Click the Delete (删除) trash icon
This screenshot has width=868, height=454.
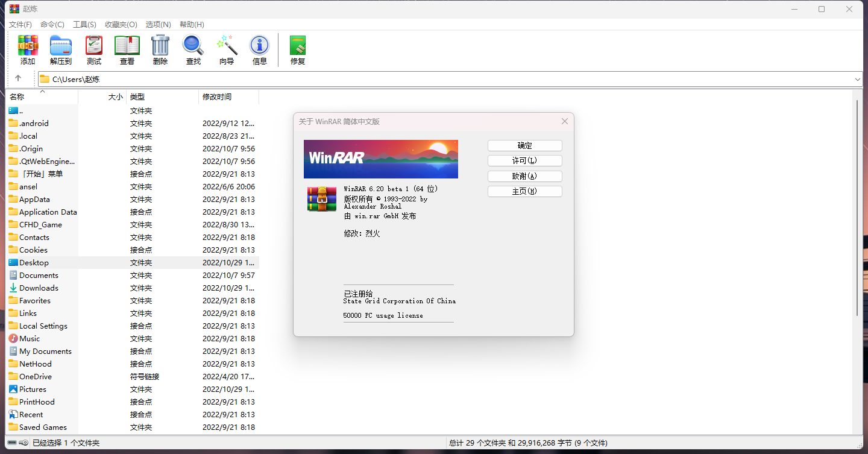click(x=160, y=45)
